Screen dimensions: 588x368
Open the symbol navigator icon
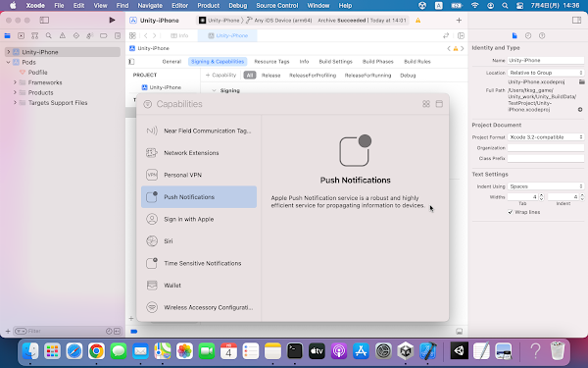tap(35, 35)
